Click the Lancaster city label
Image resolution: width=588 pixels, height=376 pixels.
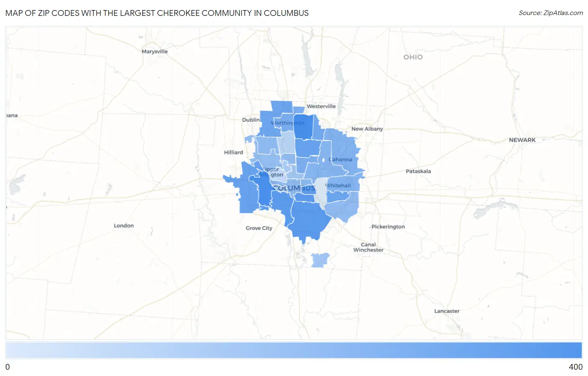pos(447,311)
